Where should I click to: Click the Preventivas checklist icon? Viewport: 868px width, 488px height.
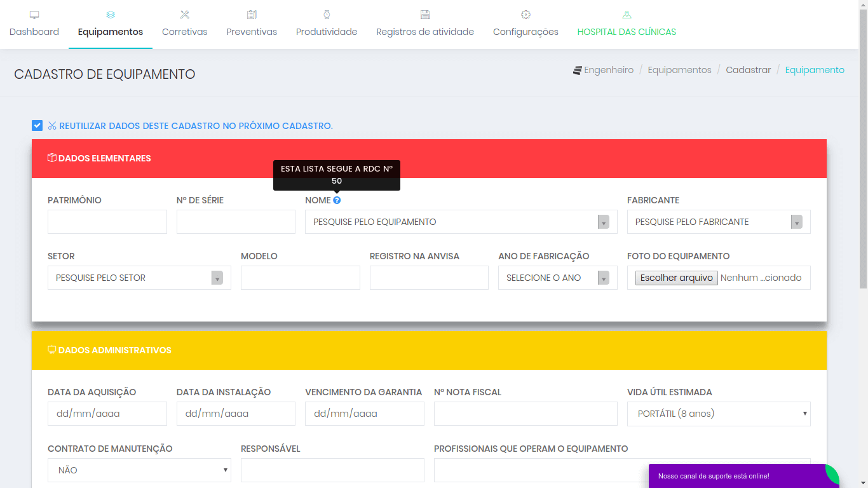[x=252, y=15]
